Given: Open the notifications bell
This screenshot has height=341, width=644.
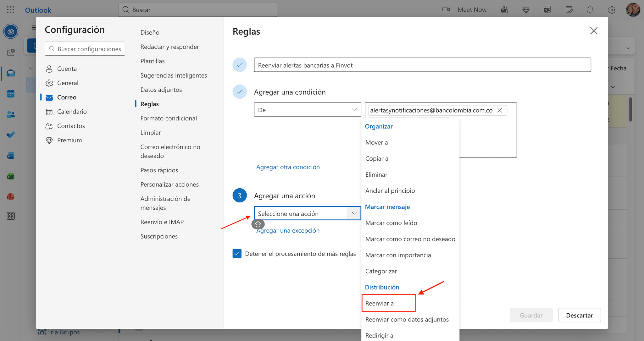Looking at the screenshot, I should [590, 10].
